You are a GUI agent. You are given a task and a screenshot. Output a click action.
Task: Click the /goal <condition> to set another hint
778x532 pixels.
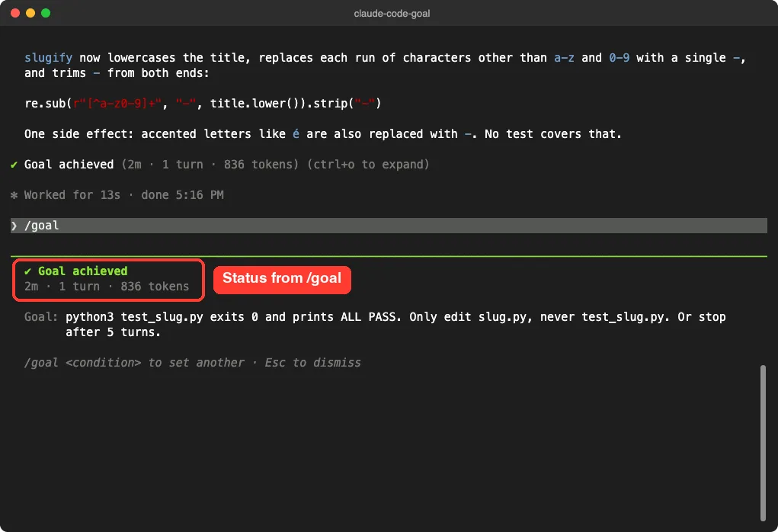click(x=134, y=363)
